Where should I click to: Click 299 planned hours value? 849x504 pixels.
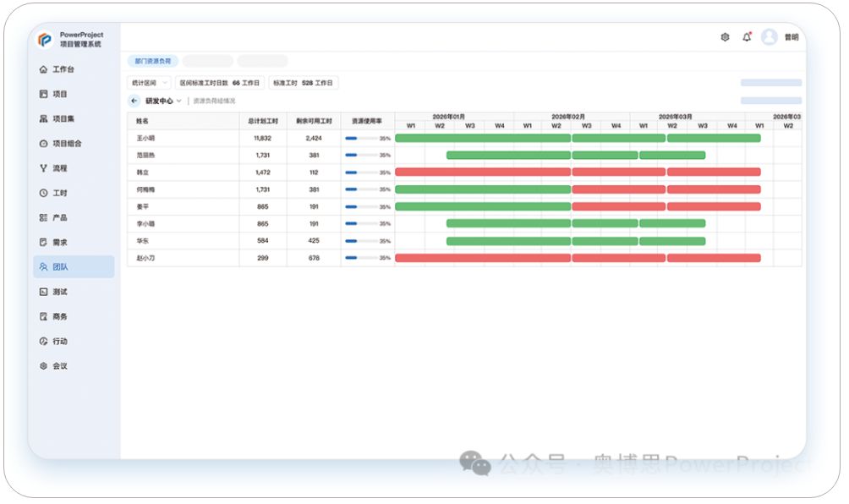pyautogui.click(x=263, y=258)
